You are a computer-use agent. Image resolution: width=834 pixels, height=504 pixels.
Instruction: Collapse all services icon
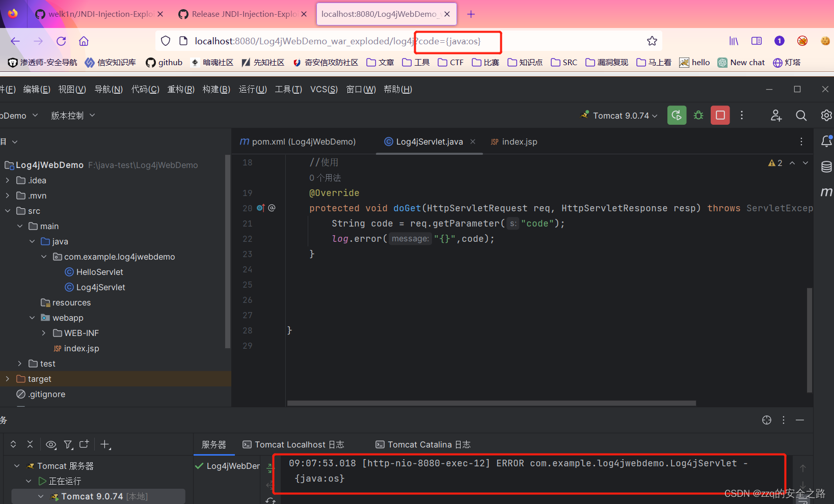[x=30, y=444]
